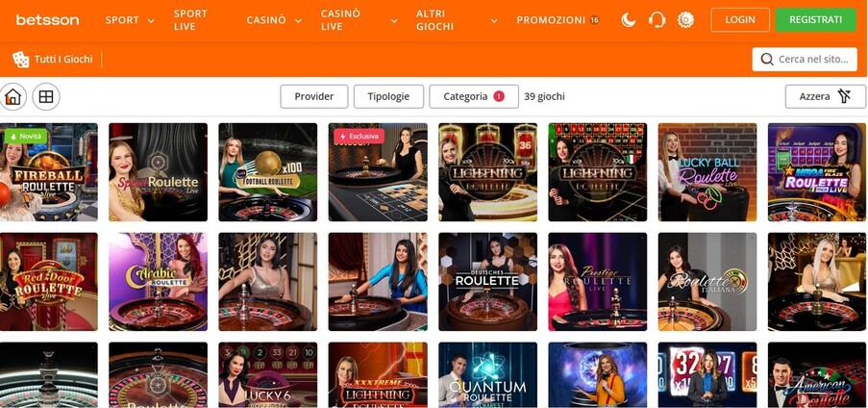Toggle dark mode moon icon

coord(629,20)
